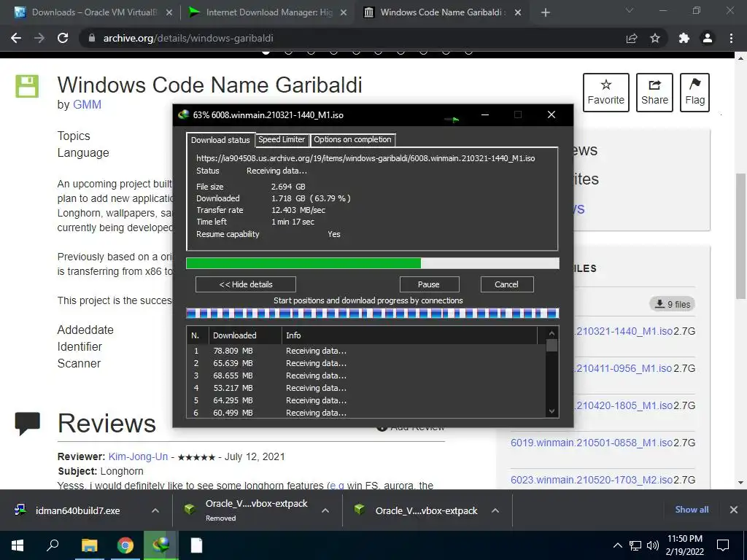Switch to Options on completion tab
The width and height of the screenshot is (747, 560).
pyautogui.click(x=352, y=139)
